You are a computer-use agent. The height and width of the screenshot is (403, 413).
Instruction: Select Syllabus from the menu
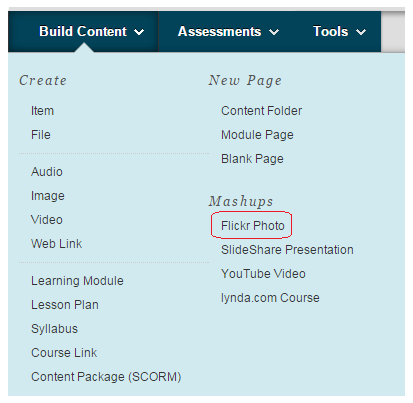[54, 329]
